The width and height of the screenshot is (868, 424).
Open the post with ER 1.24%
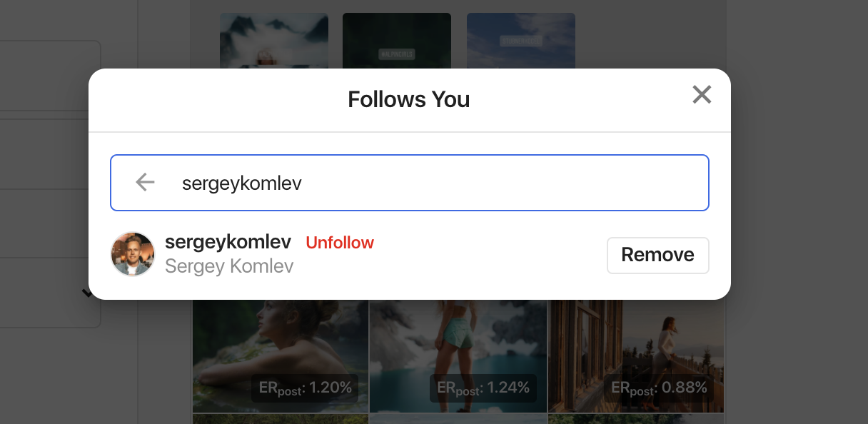tap(458, 343)
